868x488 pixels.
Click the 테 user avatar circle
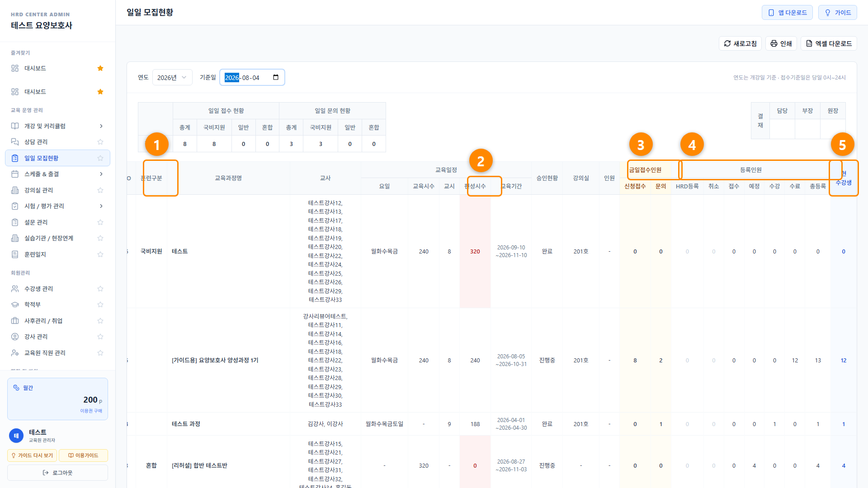point(16,436)
